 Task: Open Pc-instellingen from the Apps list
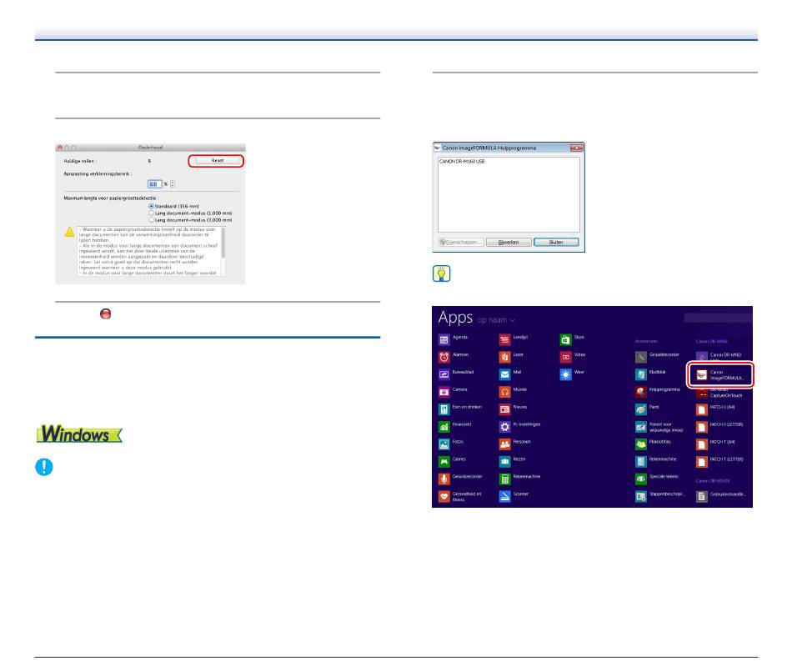pyautogui.click(x=519, y=426)
